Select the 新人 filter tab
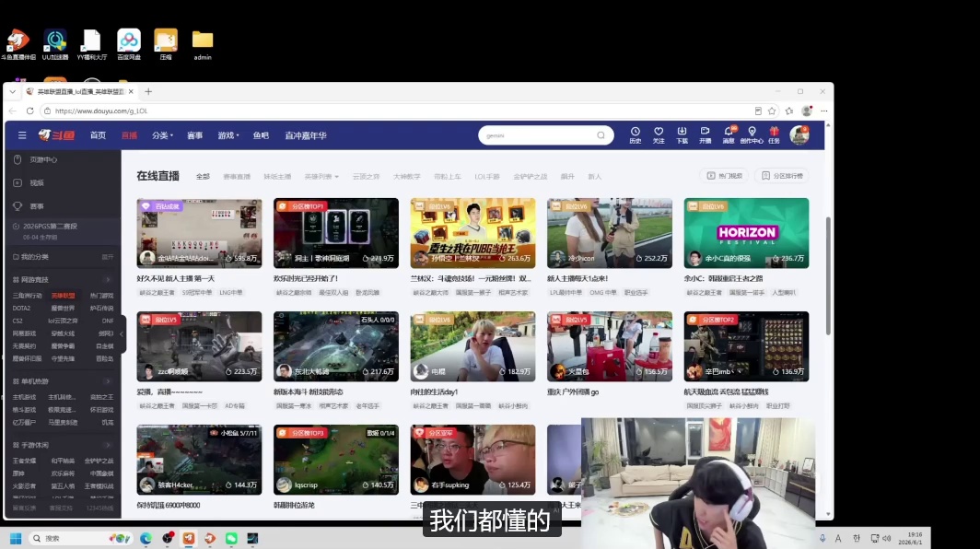Screen dimensions: 980x549 [594, 176]
